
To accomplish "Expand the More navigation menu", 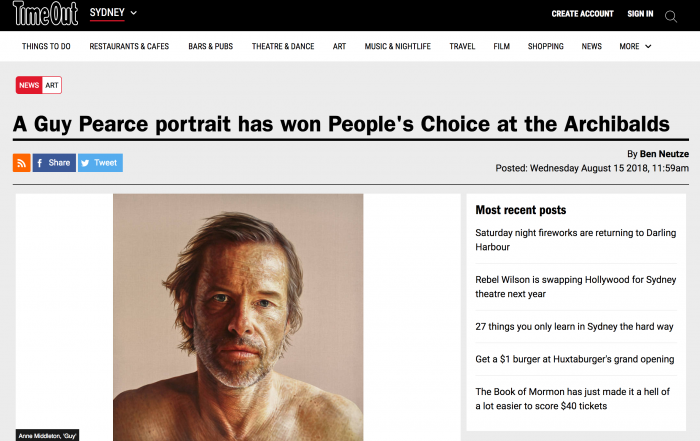I will (x=635, y=46).
